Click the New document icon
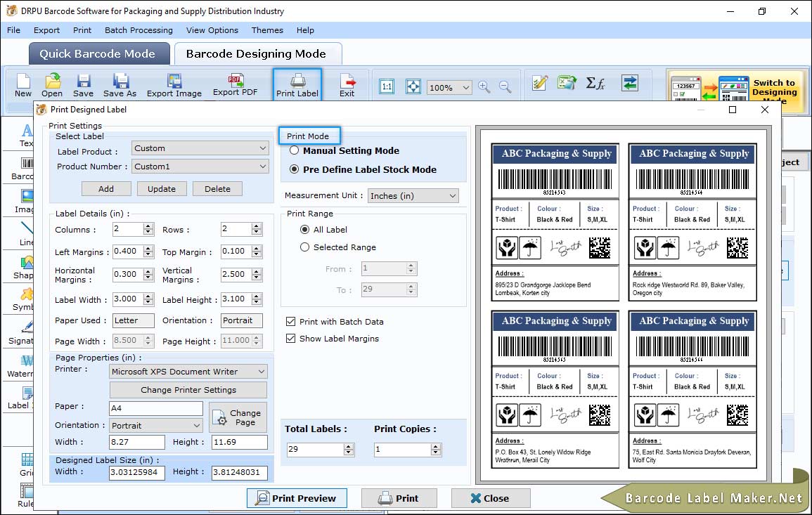 click(22, 86)
